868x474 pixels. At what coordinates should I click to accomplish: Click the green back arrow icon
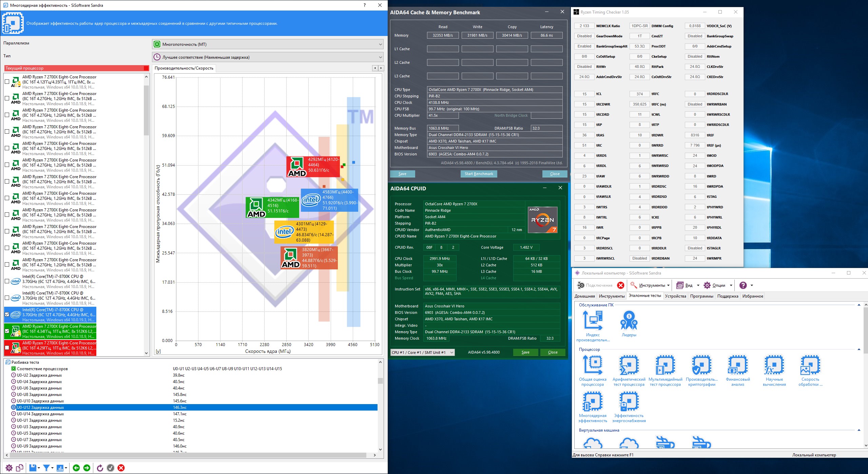[76, 468]
